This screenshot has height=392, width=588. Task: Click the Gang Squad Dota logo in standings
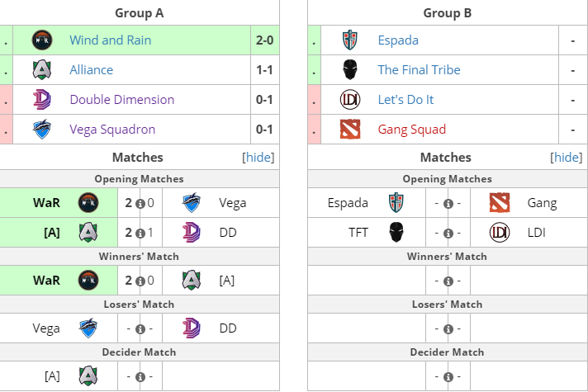click(x=350, y=130)
